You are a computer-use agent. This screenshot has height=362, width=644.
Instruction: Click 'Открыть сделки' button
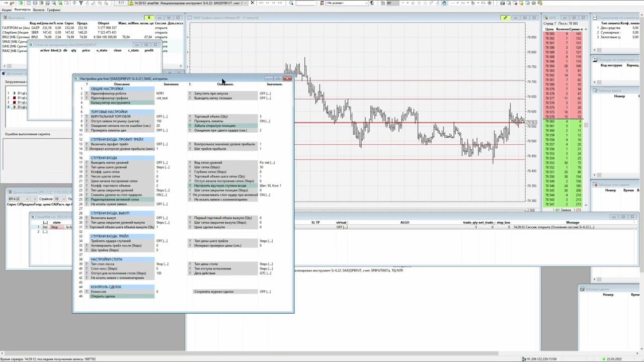click(x=122, y=296)
